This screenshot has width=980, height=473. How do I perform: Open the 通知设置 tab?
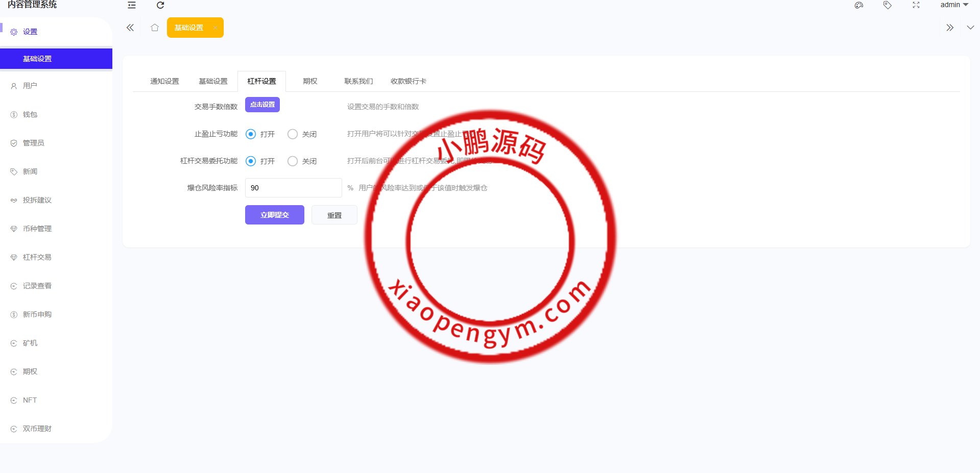[x=164, y=81]
